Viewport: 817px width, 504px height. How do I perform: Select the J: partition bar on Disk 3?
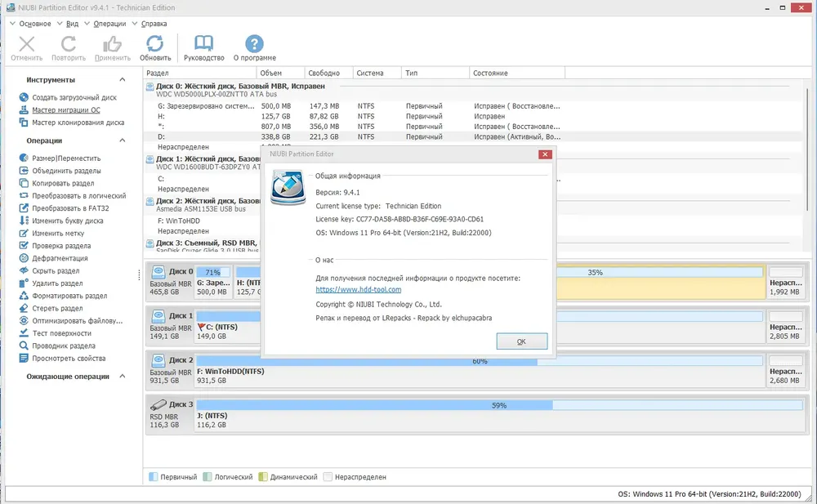click(500, 415)
